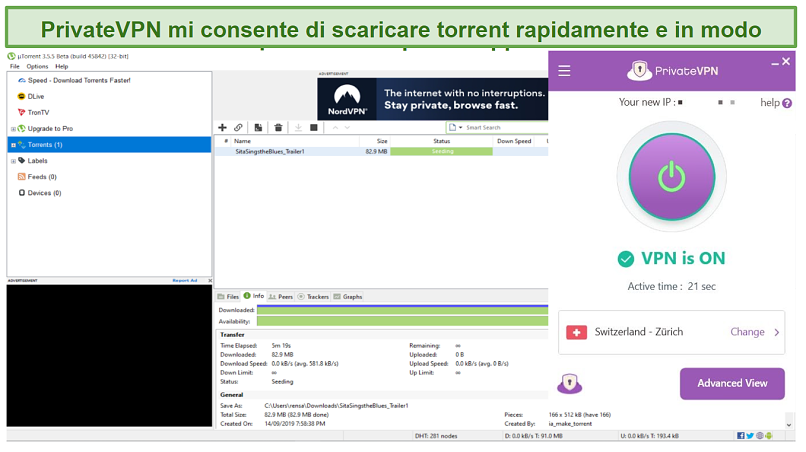Click DHT: 281 nodes status entry
Viewport: 806px width, 452px height.
(x=436, y=436)
